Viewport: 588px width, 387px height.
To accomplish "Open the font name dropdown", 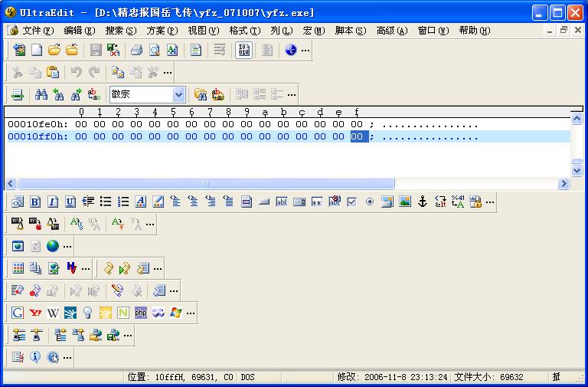I will 178,94.
